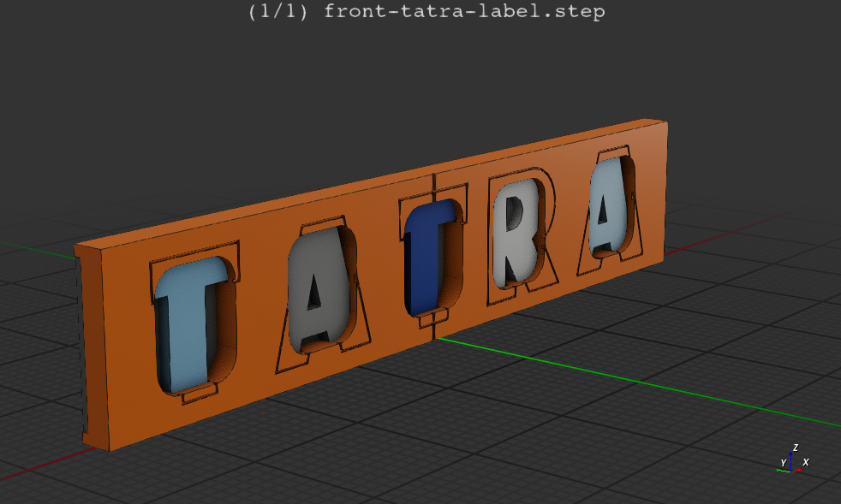Select the gray first letter A
The image size is (841, 504).
coord(319,289)
